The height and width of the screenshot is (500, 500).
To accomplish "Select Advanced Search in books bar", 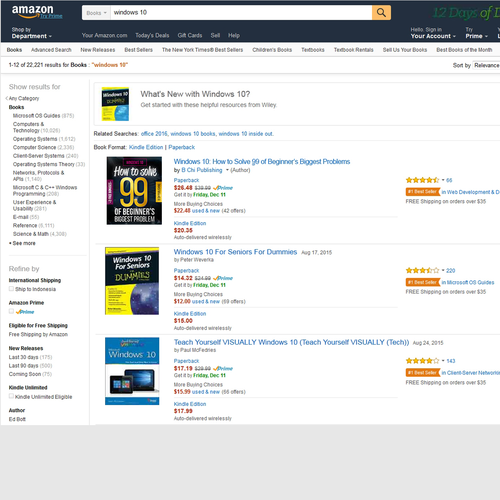I will point(51,50).
